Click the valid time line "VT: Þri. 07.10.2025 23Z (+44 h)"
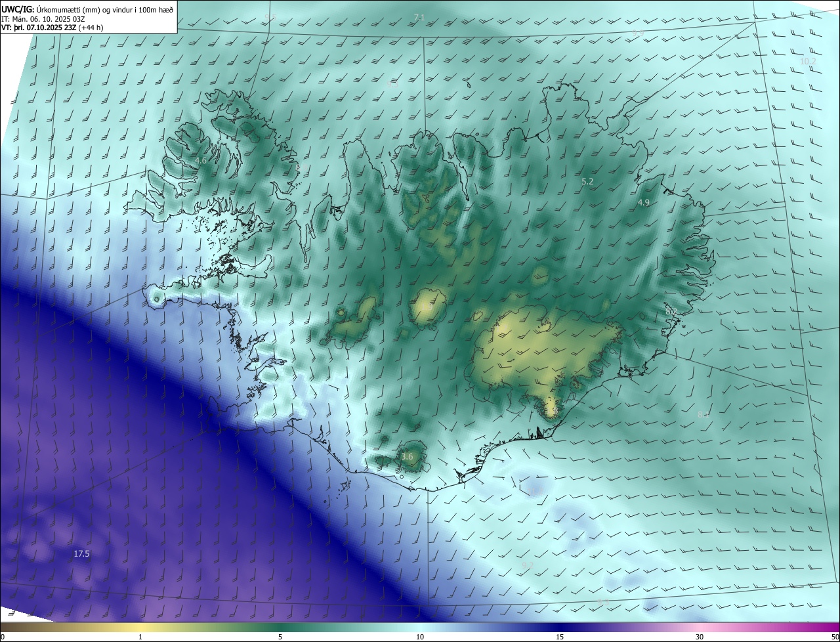The width and height of the screenshot is (840, 642). tap(52, 28)
